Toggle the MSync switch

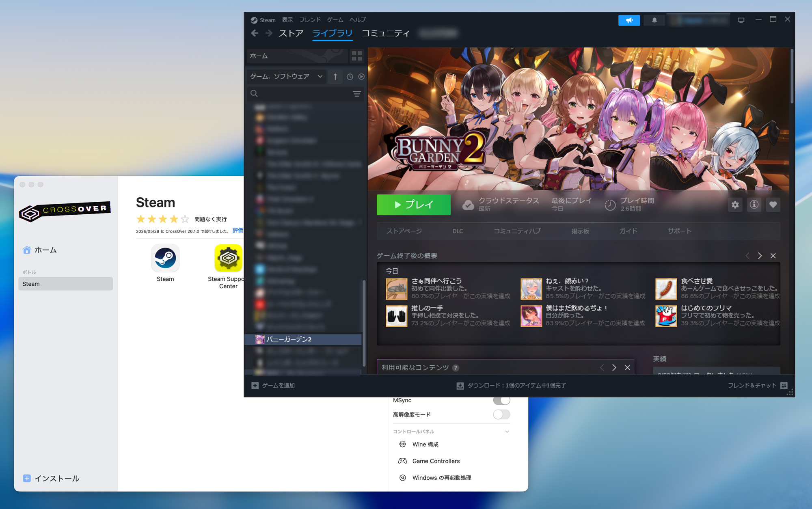coord(501,400)
